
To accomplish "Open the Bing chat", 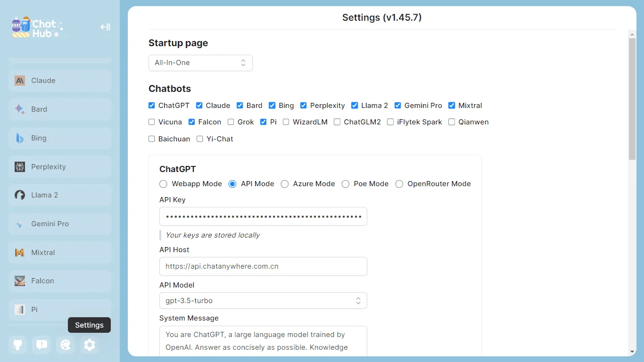I will tap(60, 138).
